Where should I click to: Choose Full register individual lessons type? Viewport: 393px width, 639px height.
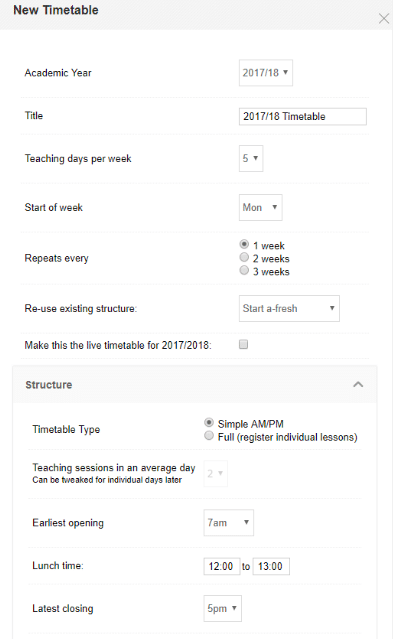209,436
